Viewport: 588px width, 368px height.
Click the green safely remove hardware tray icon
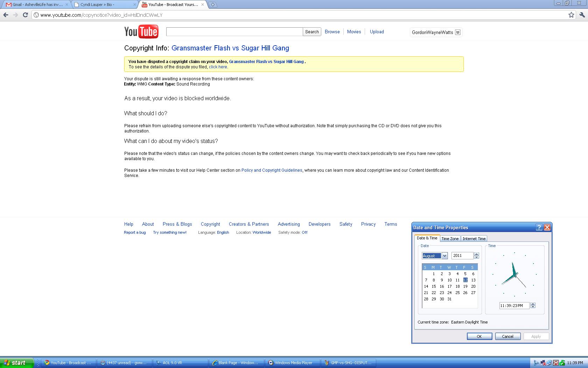pos(562,363)
